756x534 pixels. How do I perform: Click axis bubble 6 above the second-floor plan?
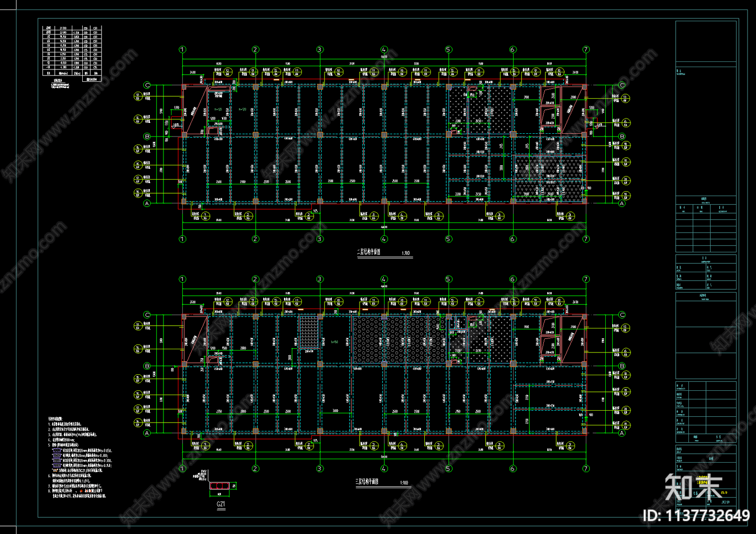coord(513,49)
